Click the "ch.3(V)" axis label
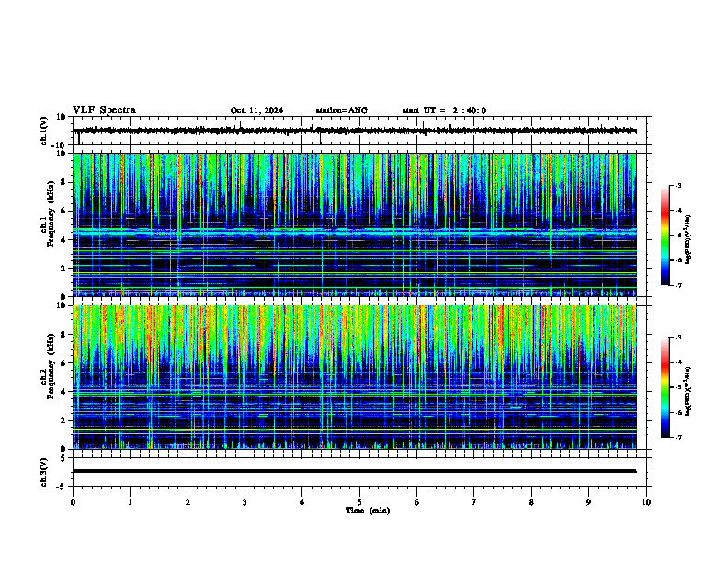Image resolution: width=728 pixels, height=563 pixels. tap(43, 472)
